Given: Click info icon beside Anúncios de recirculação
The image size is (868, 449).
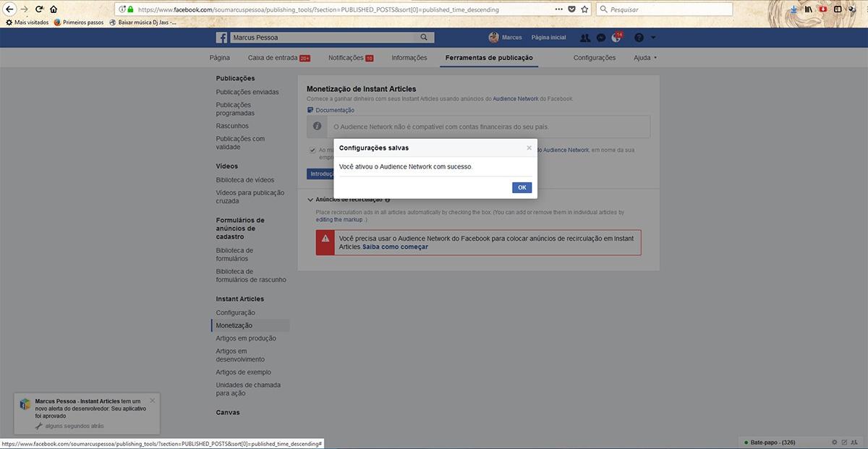Looking at the screenshot, I should pyautogui.click(x=388, y=200).
